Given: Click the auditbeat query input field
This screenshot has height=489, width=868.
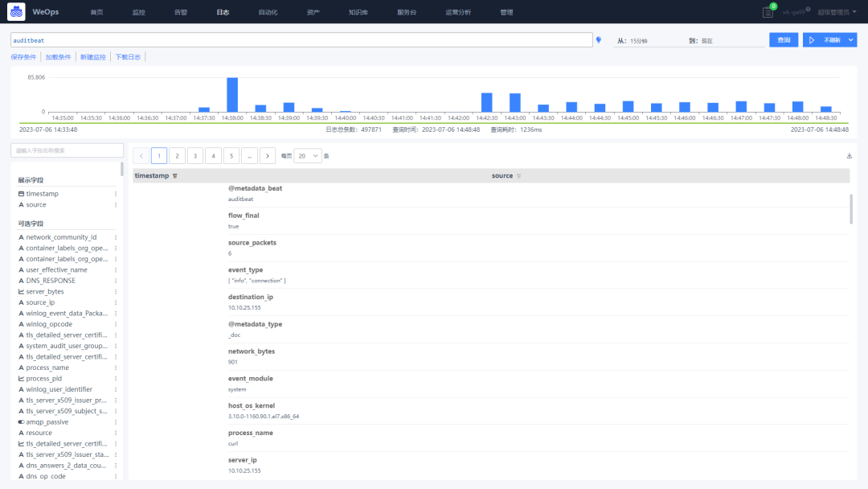Looking at the screenshot, I should coord(301,40).
